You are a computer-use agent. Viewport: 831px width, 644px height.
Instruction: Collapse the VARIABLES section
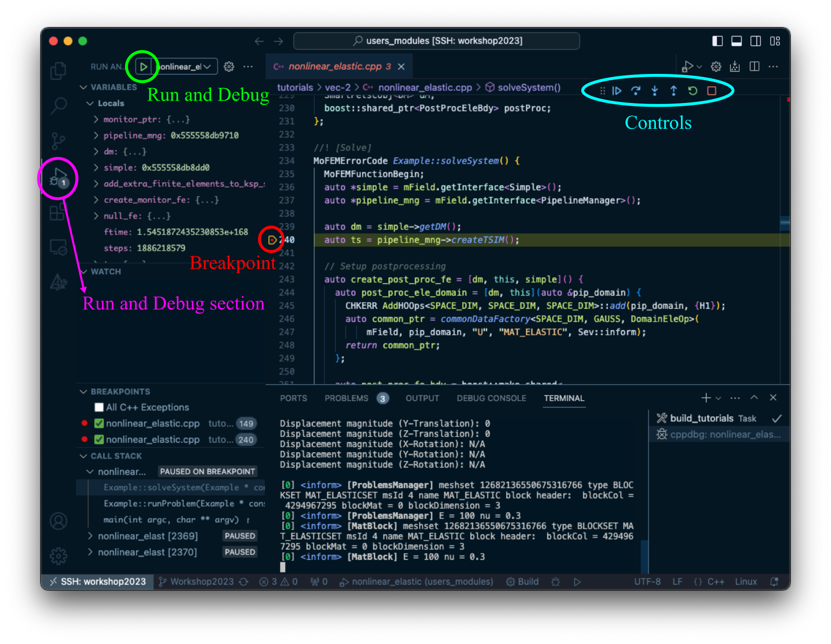[84, 87]
